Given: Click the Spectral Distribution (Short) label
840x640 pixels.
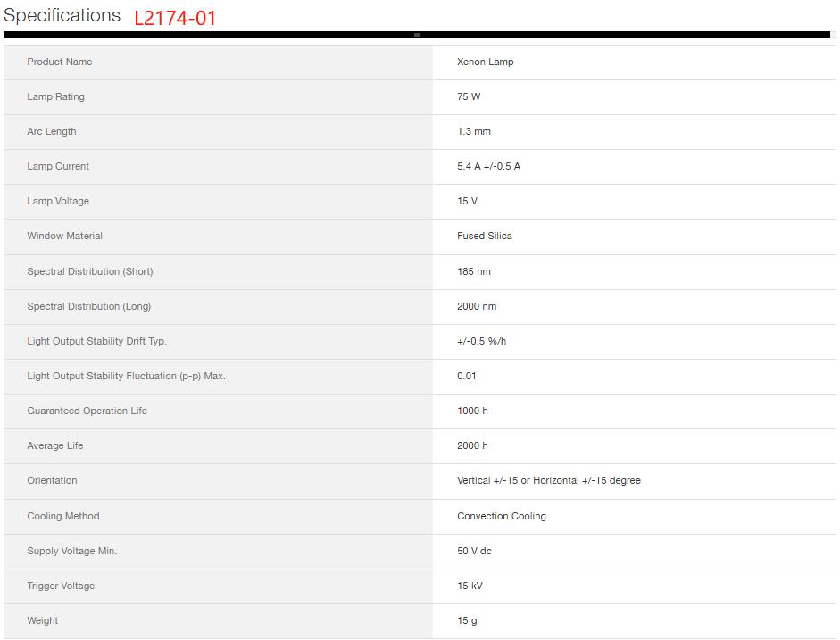Looking at the screenshot, I should click(x=90, y=271).
